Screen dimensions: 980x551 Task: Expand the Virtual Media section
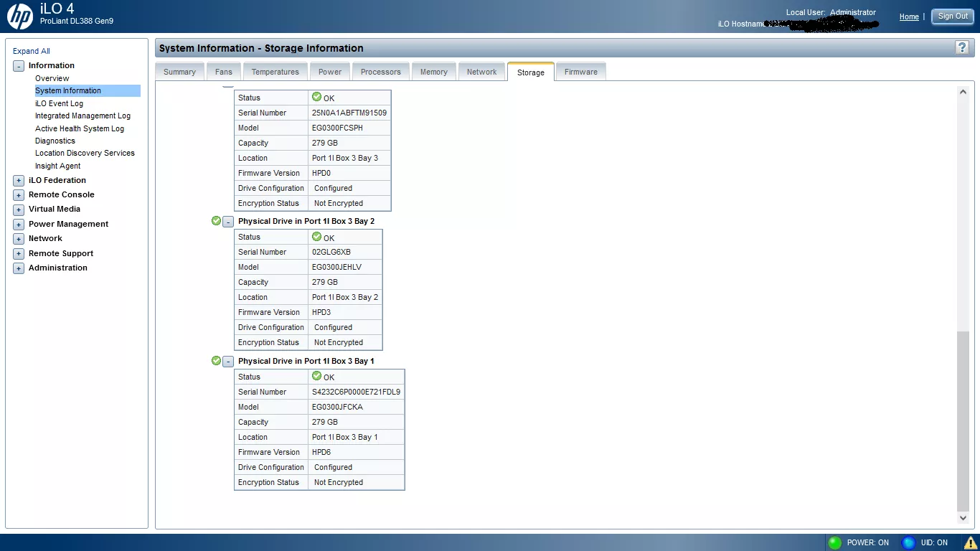19,209
